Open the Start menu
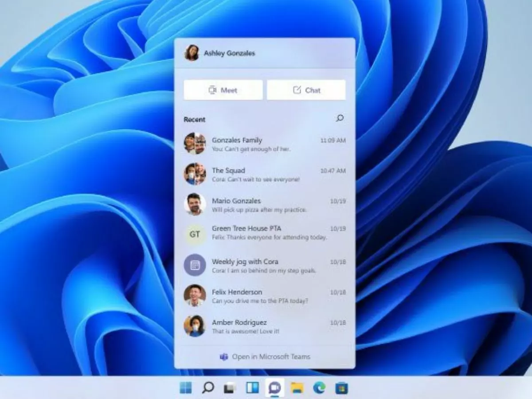 click(x=185, y=387)
